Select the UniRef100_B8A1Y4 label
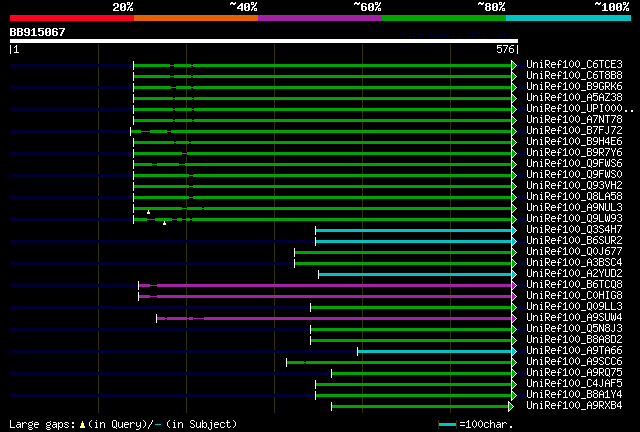This screenshot has height=432, width=640. tap(574, 395)
